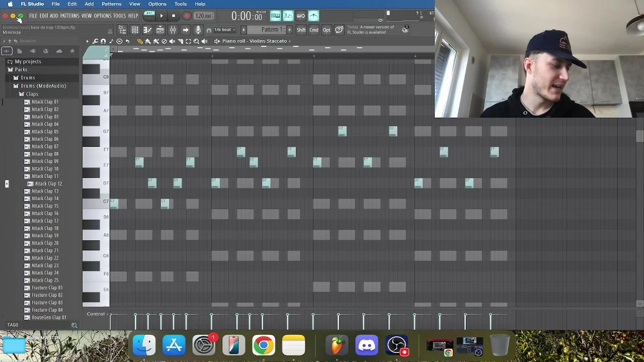Click the plus button next to Pattern 1
The height and width of the screenshot is (362, 644).
[x=289, y=30]
